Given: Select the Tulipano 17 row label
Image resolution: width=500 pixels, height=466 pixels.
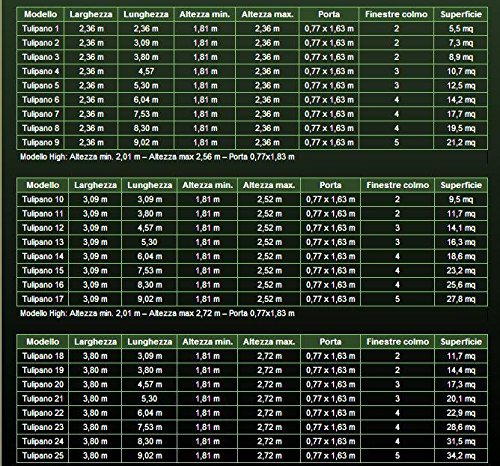Looking at the screenshot, I should (x=43, y=299).
